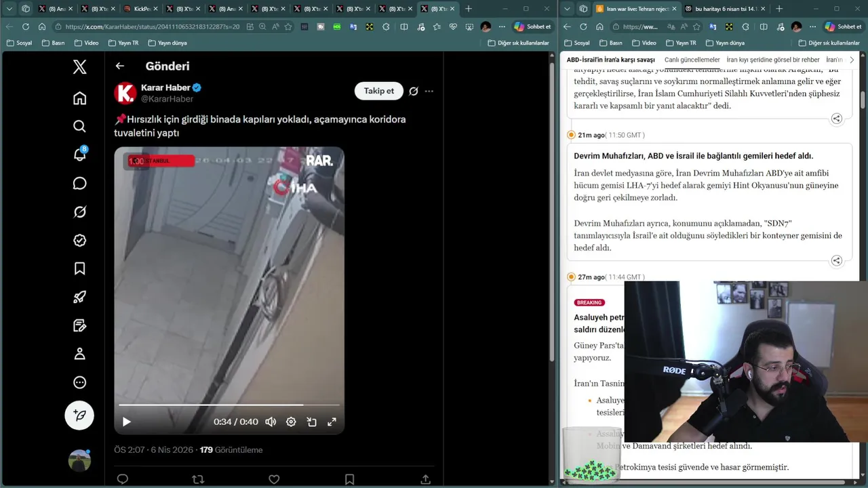The width and height of the screenshot is (868, 488).
Task: Open X messages chat icon
Action: point(79,184)
